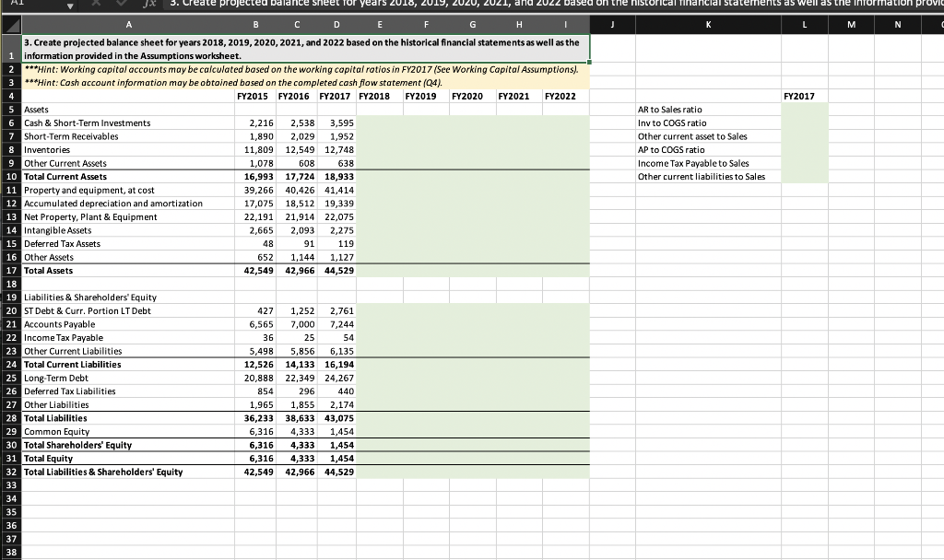
Task: Click the FY2018 header cell
Action: pos(379,96)
